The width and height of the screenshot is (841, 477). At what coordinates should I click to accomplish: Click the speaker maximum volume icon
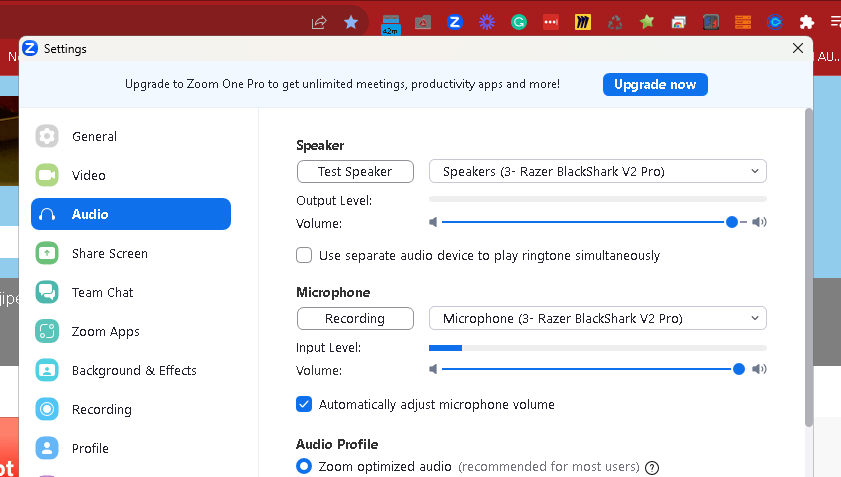click(759, 222)
